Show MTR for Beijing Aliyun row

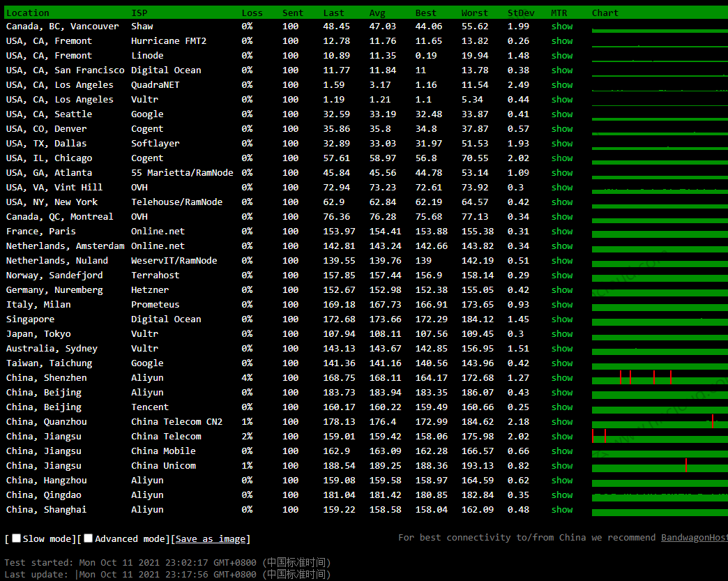[x=562, y=393]
